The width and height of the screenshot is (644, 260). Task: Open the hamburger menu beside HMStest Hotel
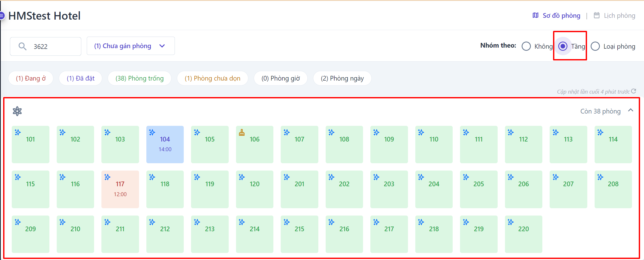[x=2, y=16]
